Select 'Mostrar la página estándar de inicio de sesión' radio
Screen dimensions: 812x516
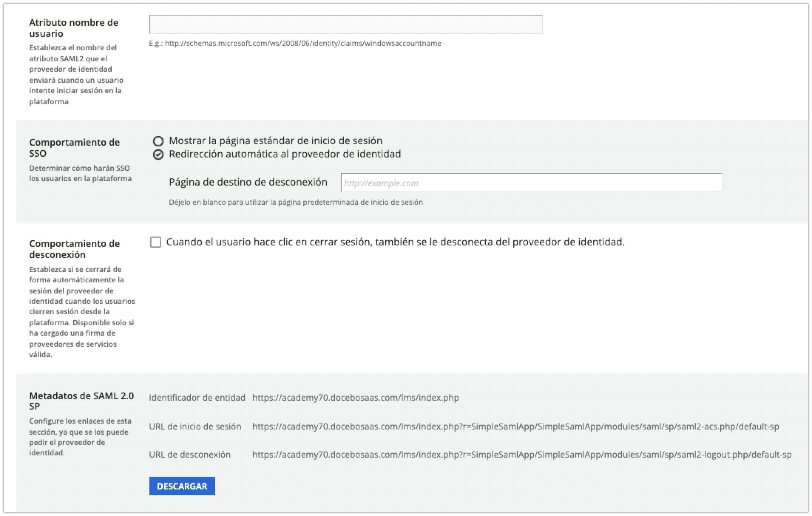point(159,141)
